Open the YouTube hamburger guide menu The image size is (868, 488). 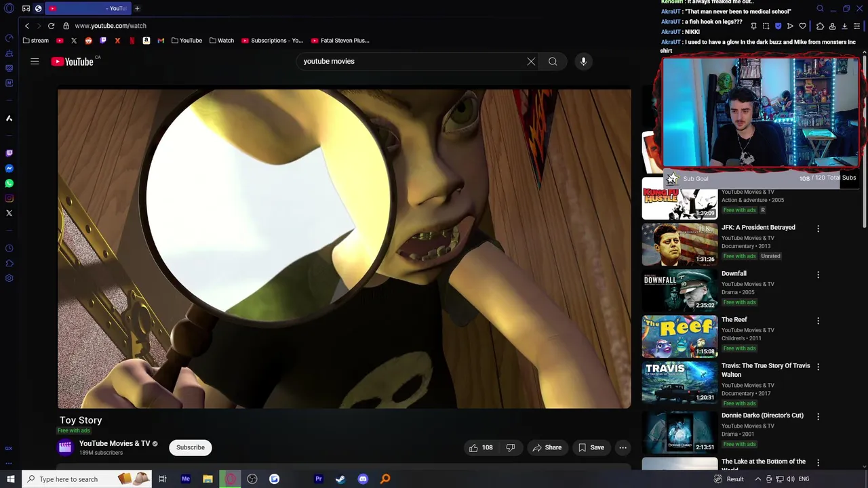click(x=35, y=62)
